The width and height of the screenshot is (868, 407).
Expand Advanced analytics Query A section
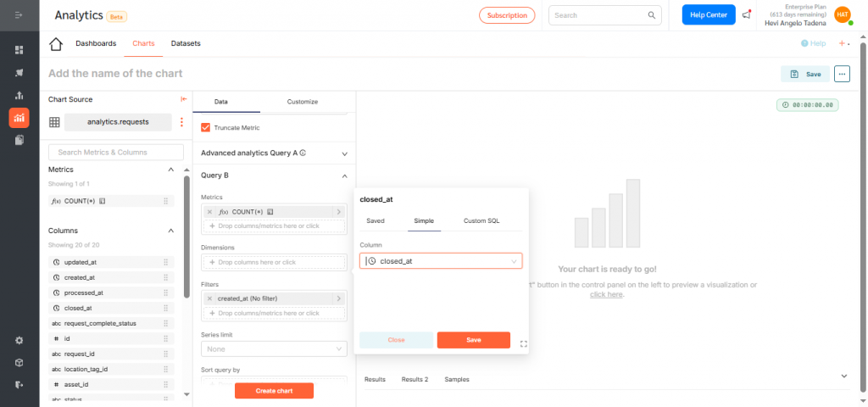click(x=344, y=153)
